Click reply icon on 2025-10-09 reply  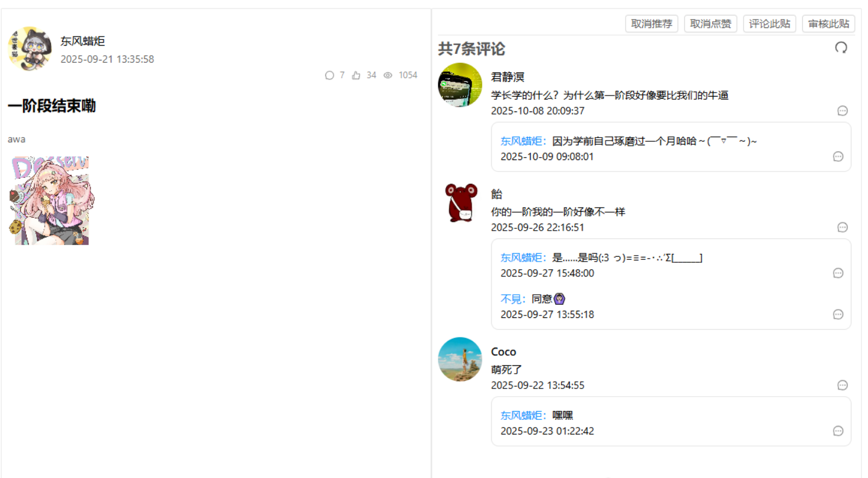pos(838,157)
